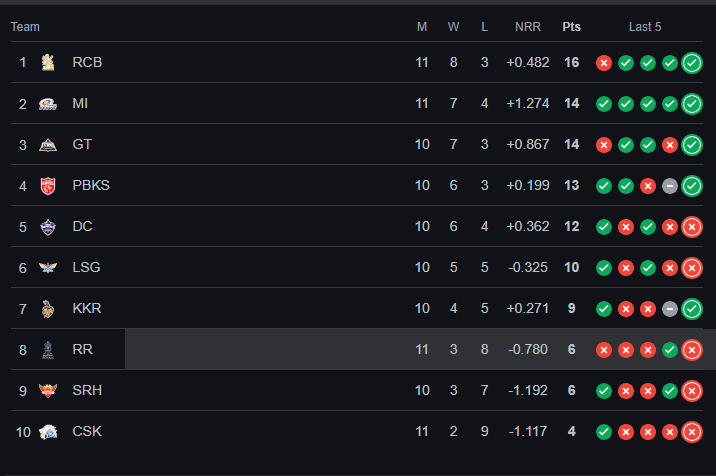Viewport: 716px width, 476px height.
Task: Click the GT team logo
Action: point(48,145)
